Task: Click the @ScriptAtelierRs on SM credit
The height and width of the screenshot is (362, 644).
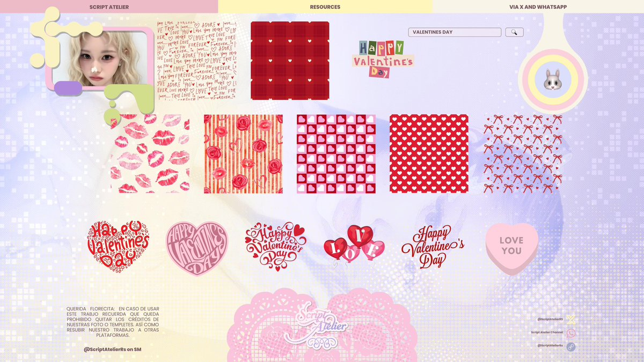Action: point(112,350)
